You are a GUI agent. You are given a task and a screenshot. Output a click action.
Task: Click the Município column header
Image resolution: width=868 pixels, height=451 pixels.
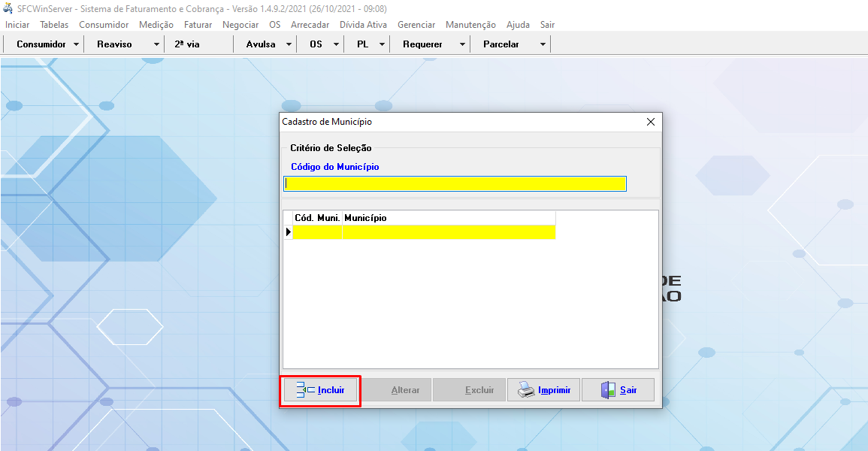(448, 218)
